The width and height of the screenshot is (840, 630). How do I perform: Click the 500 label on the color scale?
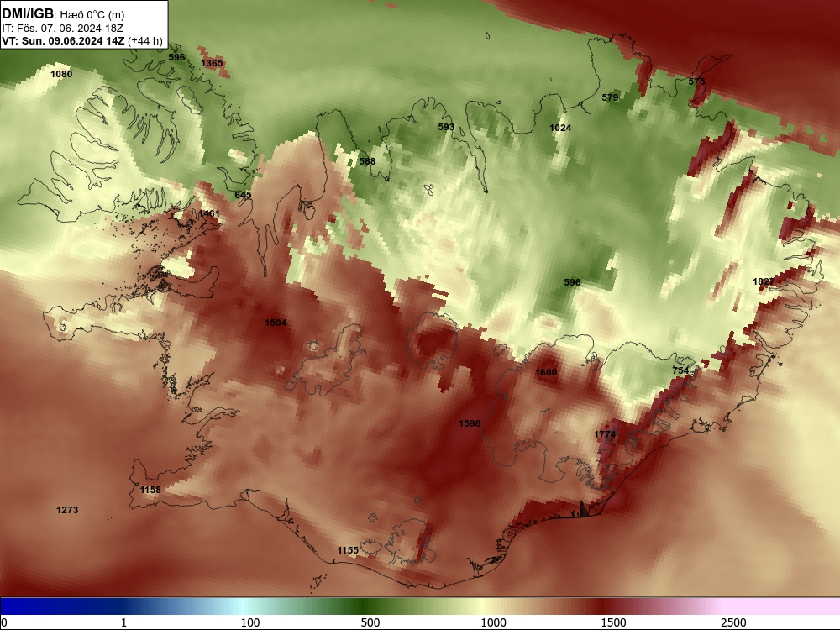click(370, 622)
